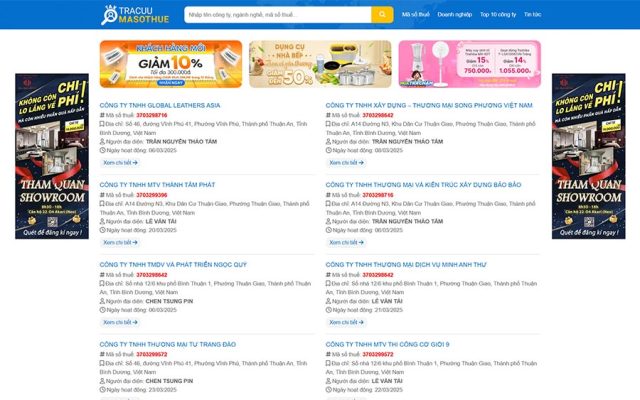Click the clock icon in Thành Tâm Phát card
Image resolution: width=640 pixels, height=400 pixels.
[x=102, y=230]
